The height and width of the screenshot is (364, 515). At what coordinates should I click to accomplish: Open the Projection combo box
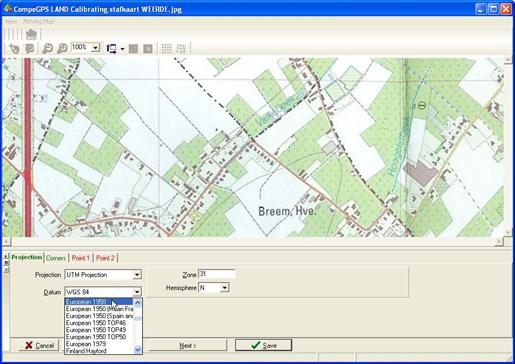coord(103,275)
